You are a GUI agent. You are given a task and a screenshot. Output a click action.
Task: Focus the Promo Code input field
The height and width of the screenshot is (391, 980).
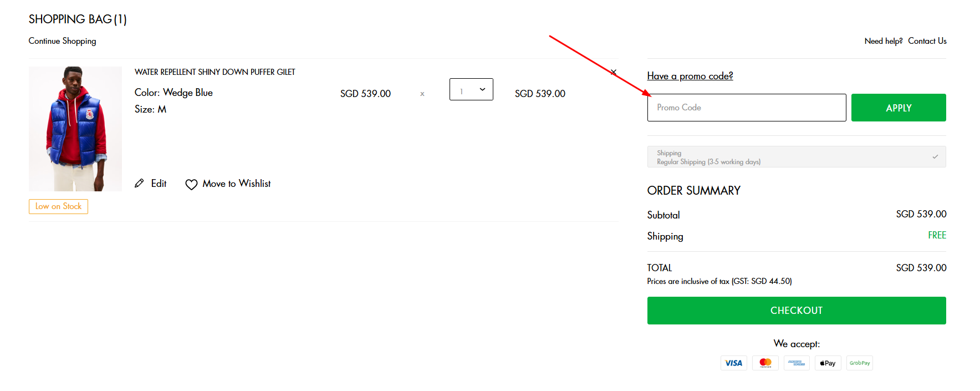click(746, 108)
